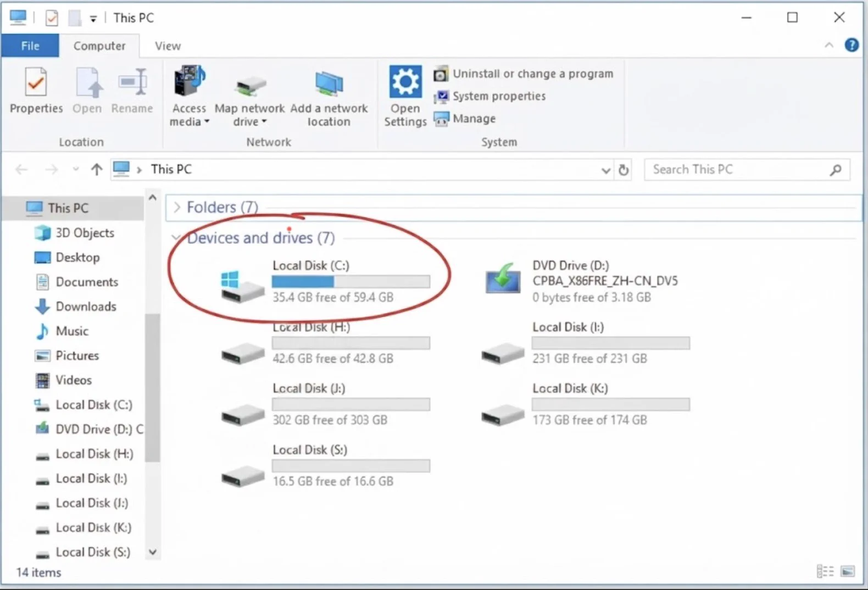Open the address bar history dropdown

(x=605, y=170)
